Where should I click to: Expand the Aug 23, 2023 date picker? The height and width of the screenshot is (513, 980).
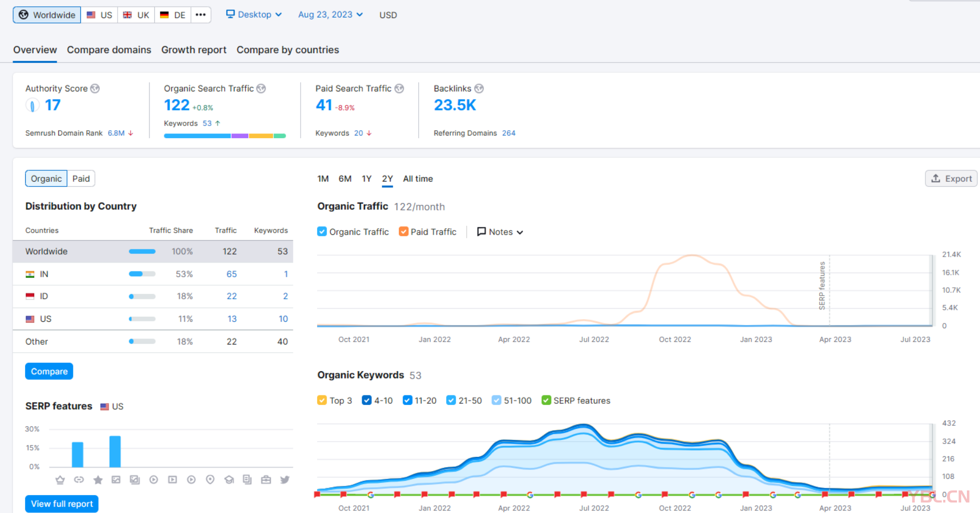[330, 15]
